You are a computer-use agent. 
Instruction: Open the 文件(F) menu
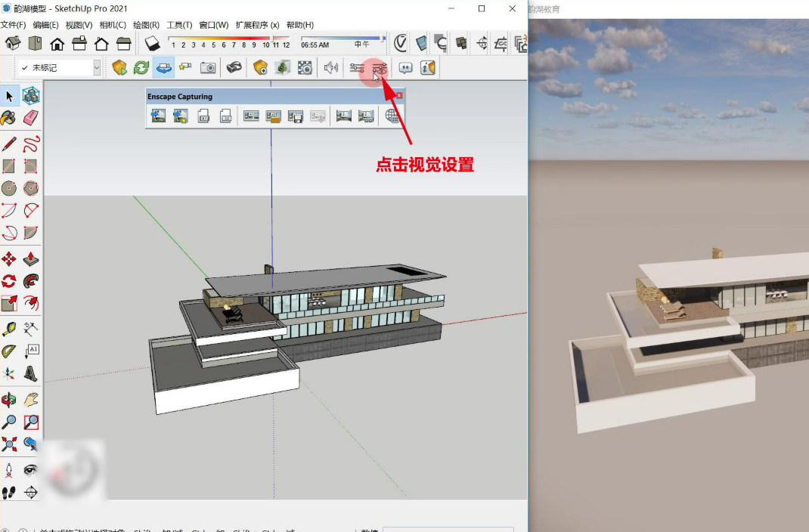click(14, 25)
